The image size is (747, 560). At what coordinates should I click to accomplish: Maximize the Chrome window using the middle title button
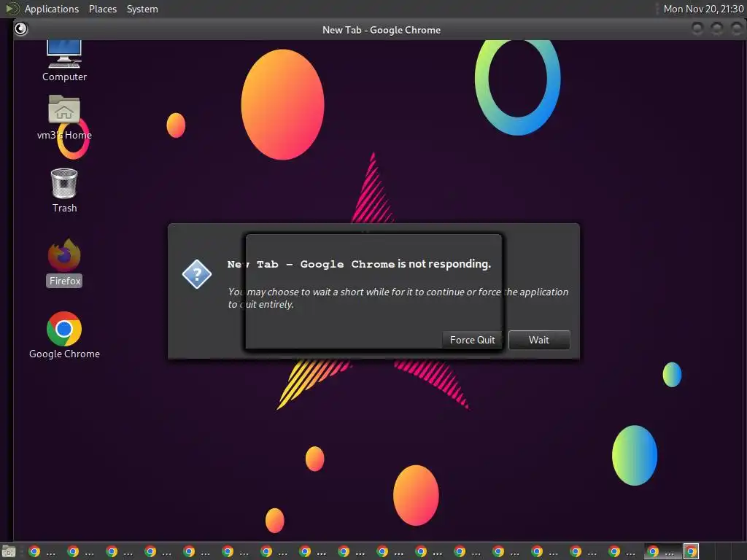click(717, 29)
